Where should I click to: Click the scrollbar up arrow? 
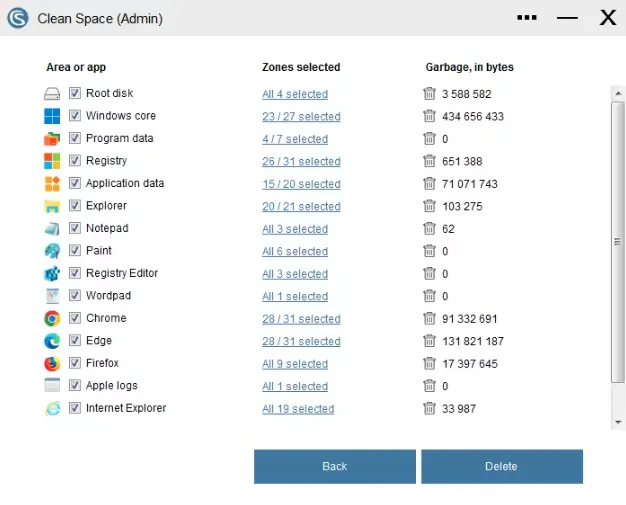618,93
